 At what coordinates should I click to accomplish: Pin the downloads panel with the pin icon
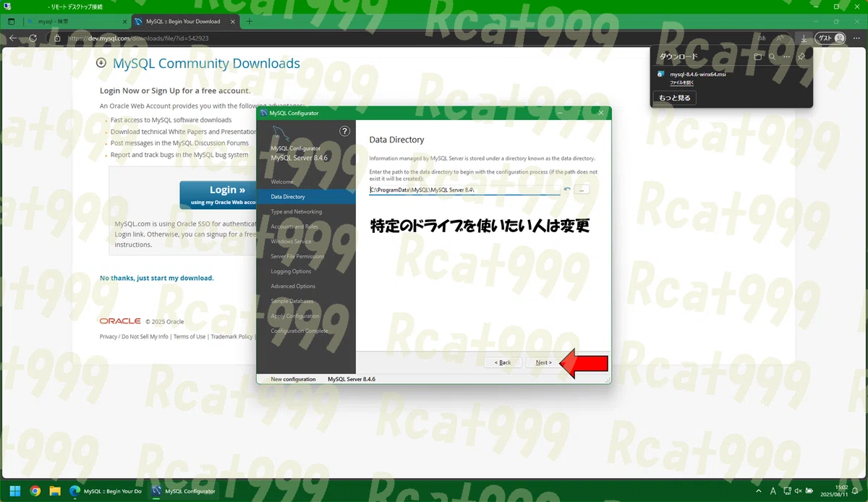tap(801, 56)
